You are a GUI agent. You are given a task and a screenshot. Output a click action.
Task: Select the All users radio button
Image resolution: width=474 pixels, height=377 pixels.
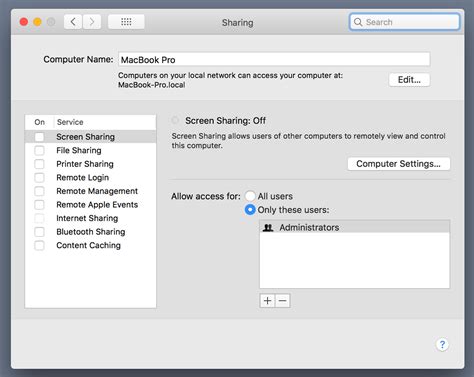point(250,196)
